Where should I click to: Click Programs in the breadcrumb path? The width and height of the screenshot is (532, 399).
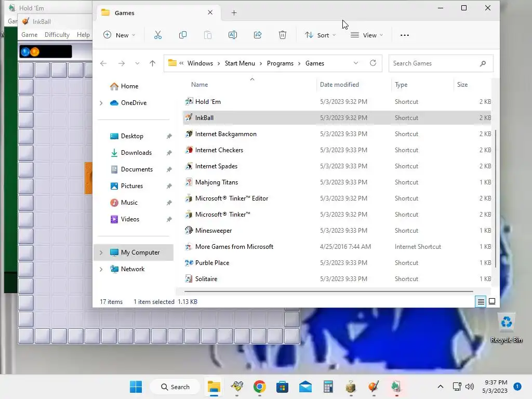280,63
